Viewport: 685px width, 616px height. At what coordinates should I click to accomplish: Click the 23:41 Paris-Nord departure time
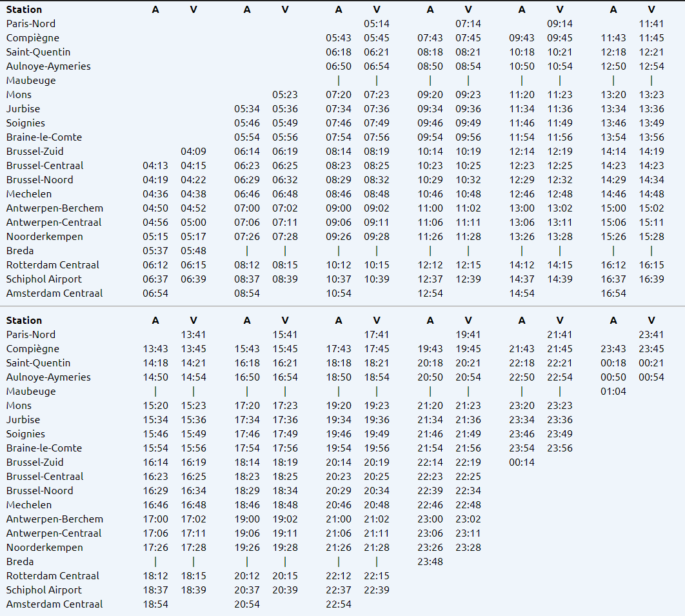[x=651, y=335]
